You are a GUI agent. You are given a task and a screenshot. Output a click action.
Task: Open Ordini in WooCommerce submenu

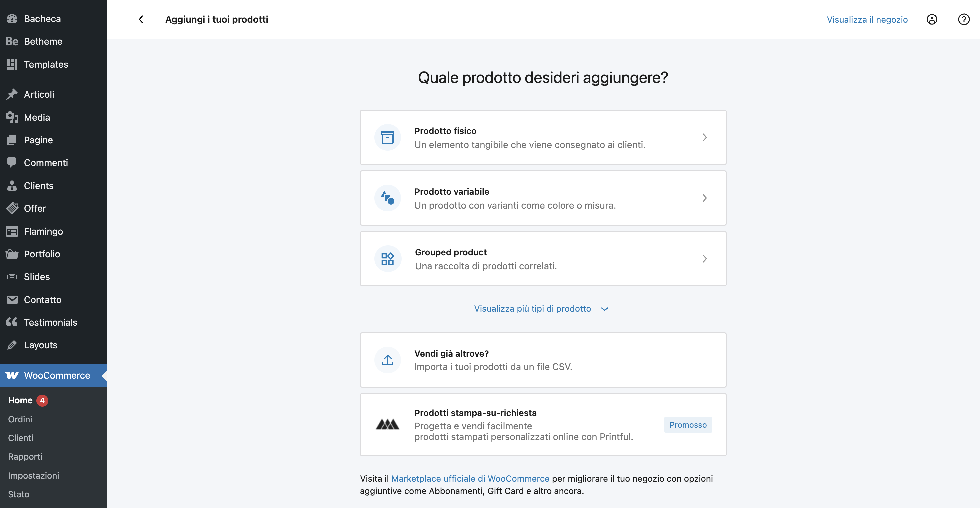pyautogui.click(x=20, y=419)
